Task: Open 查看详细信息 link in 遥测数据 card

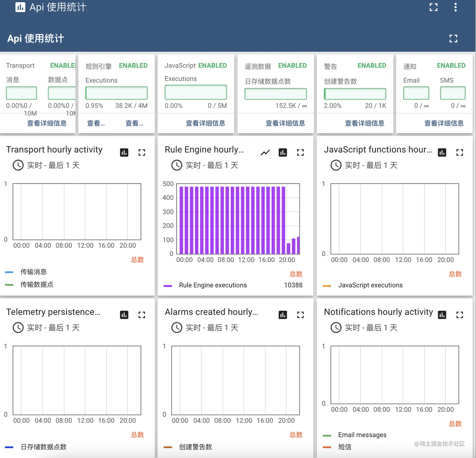Action: point(286,123)
